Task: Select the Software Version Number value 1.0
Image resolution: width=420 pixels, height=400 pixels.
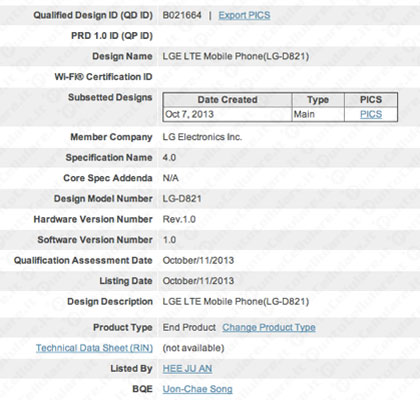Action: click(169, 240)
